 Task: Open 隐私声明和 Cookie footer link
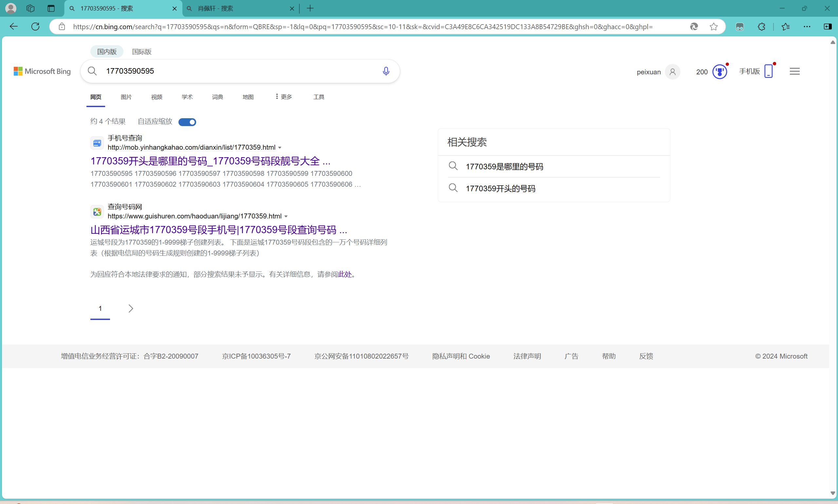pyautogui.click(x=461, y=356)
